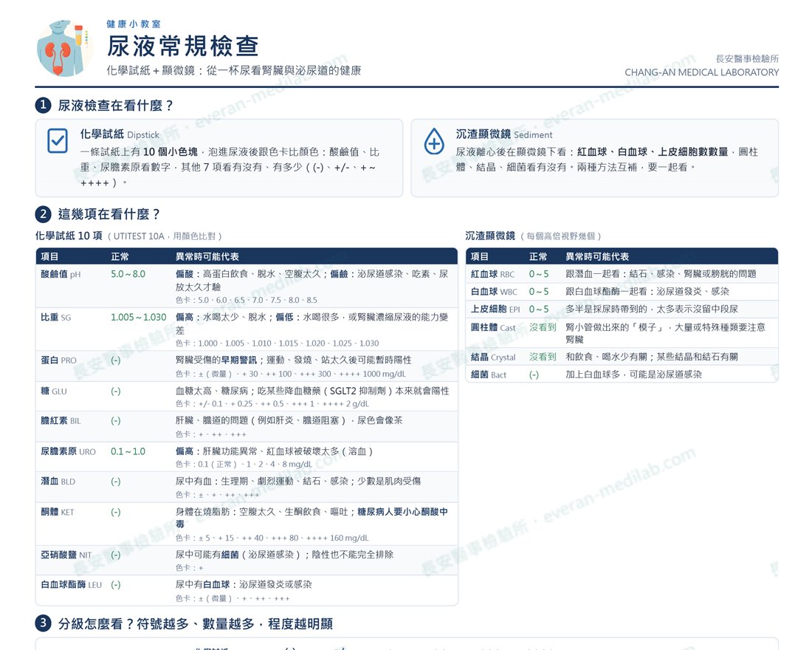
Task: Click the subtitle about 化學試紙＋顯微鏡
Action: click(233, 70)
